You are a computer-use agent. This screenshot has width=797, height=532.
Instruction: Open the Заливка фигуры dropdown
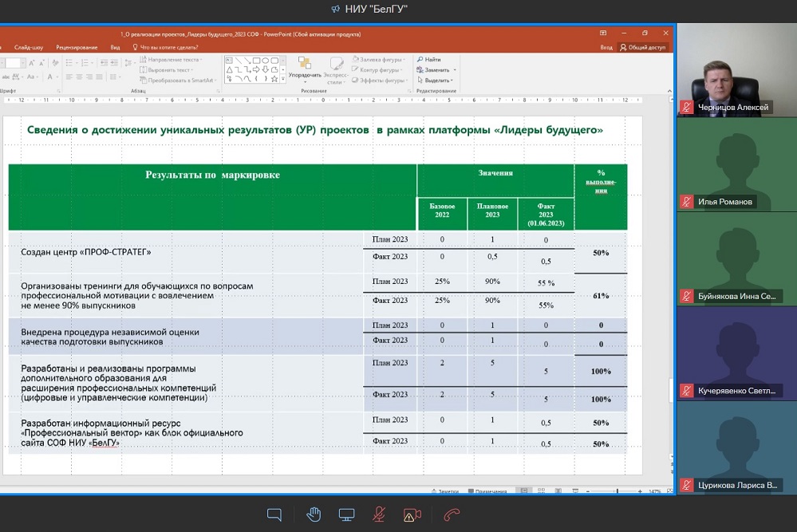379,60
